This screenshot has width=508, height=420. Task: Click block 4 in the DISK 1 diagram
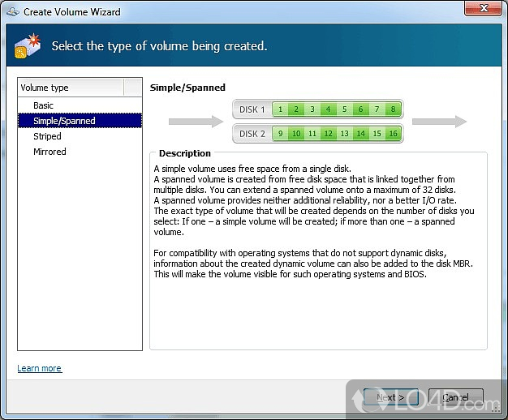(328, 109)
